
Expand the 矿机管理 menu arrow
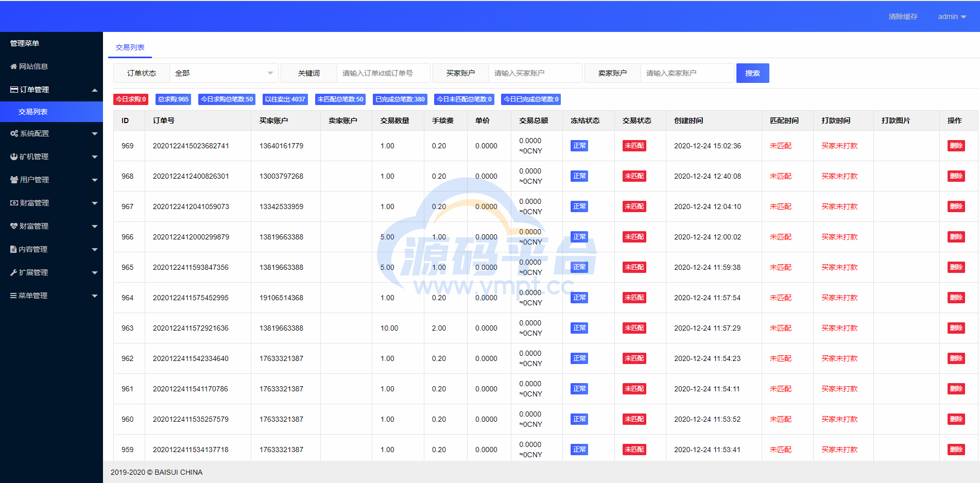95,157
